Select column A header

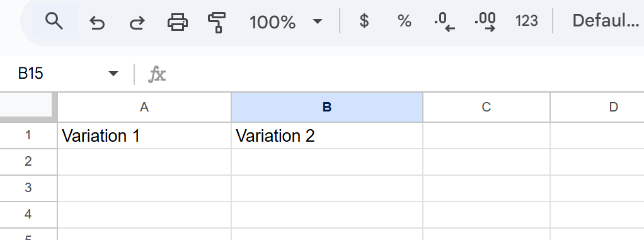pyautogui.click(x=144, y=108)
